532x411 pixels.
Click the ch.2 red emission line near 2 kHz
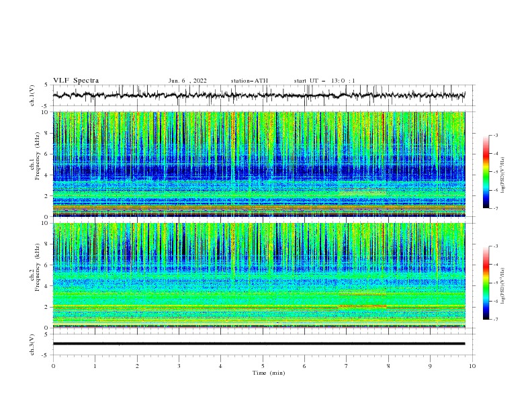tap(362, 306)
